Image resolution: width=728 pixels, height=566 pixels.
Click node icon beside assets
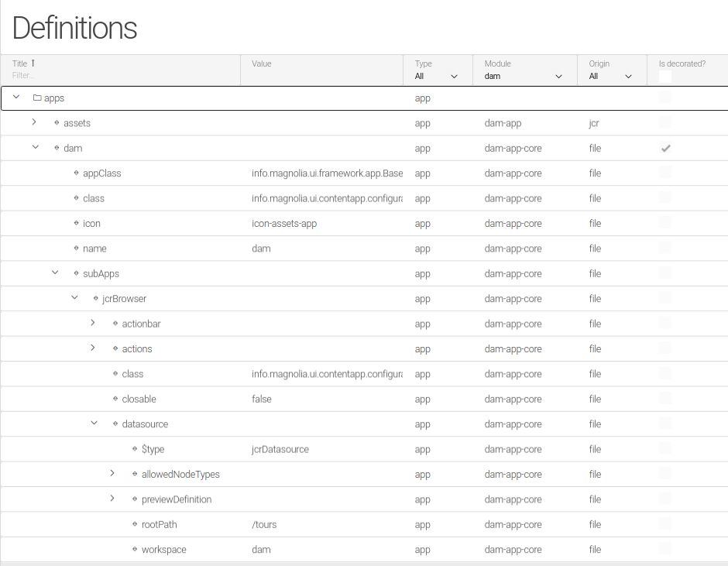(x=57, y=123)
